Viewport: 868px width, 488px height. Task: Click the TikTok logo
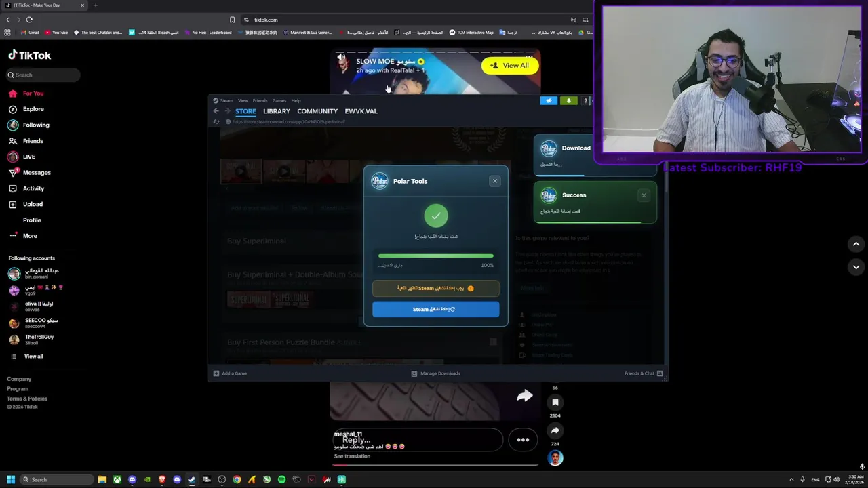coord(30,56)
